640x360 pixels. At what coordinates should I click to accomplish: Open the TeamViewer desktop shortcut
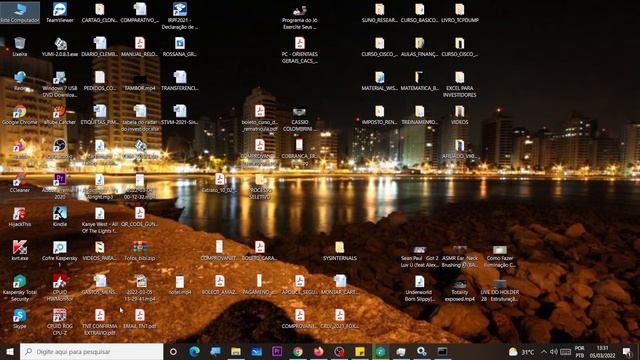click(x=60, y=13)
